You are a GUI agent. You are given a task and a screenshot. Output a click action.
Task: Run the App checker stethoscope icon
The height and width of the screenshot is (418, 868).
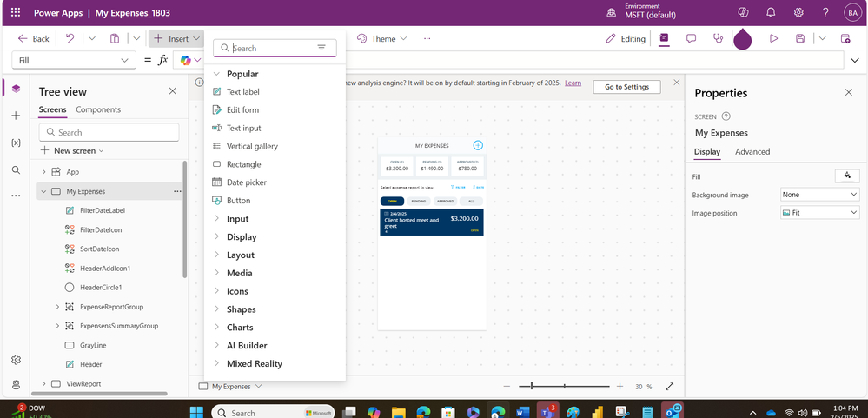(718, 38)
